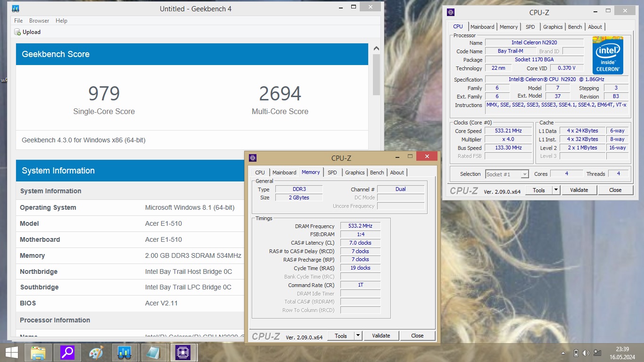
Task: Click the Geekbench app icon in its title bar
Action: pyautogui.click(x=16, y=8)
